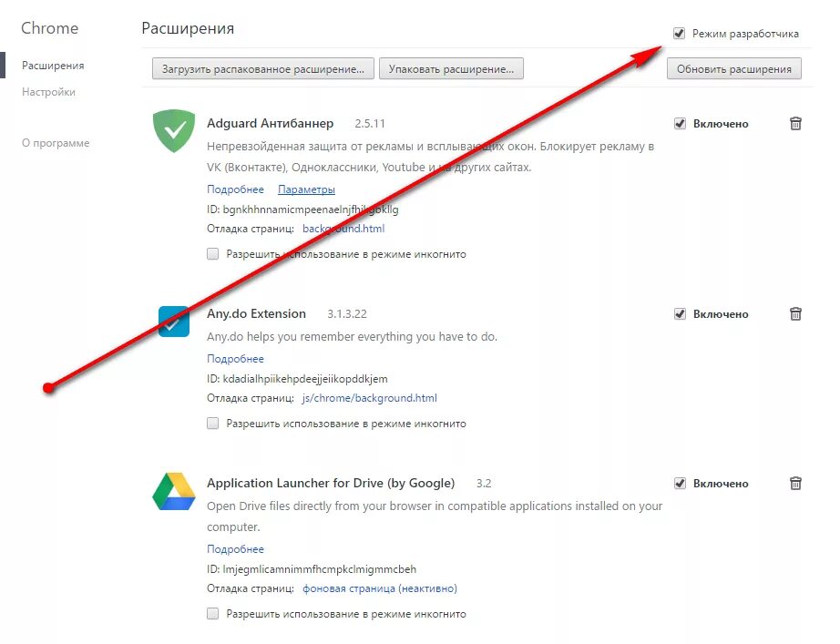Remove Application Launcher for Drive trash icon
The image size is (840, 644).
[795, 484]
